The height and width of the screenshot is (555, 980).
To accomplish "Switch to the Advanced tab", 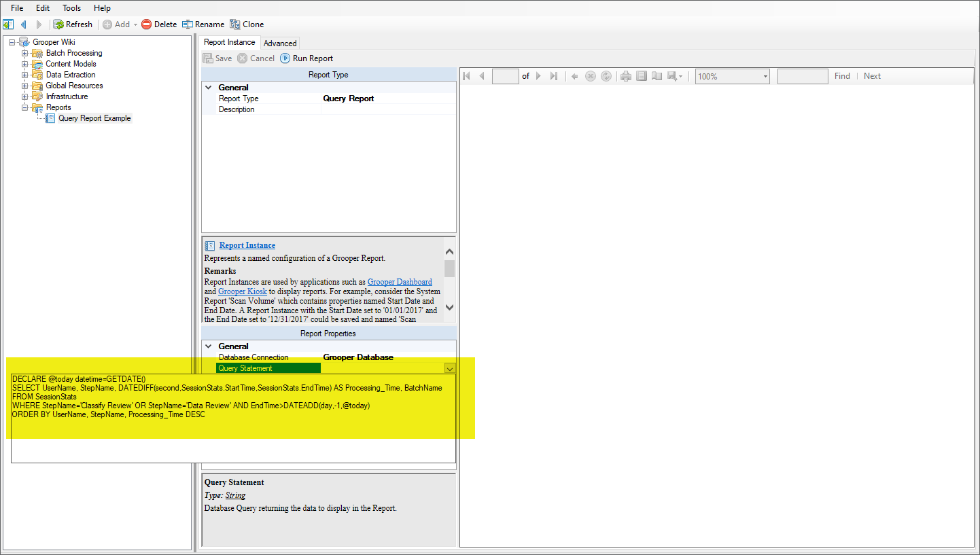I will 280,43.
